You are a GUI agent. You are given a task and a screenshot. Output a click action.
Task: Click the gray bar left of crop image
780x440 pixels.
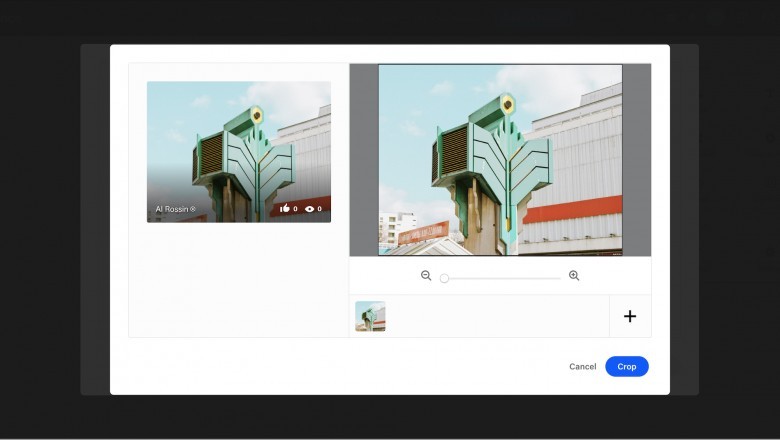[363, 160]
